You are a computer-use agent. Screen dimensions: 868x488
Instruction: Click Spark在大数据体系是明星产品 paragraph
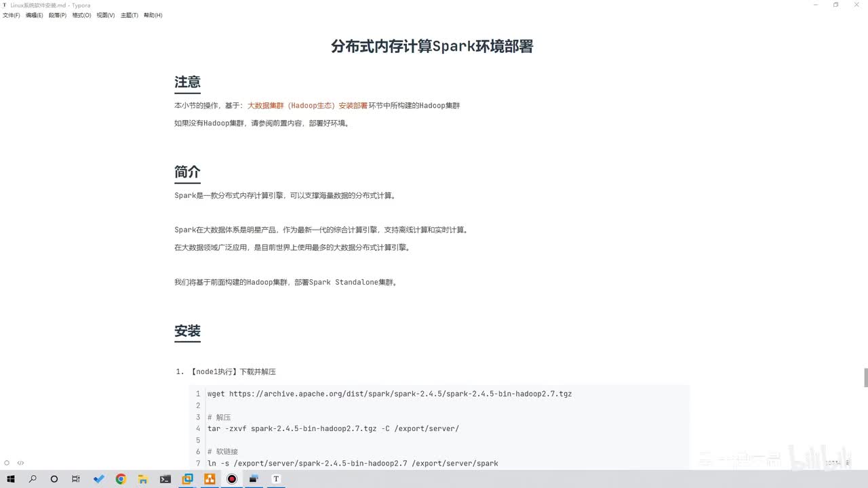tap(321, 230)
